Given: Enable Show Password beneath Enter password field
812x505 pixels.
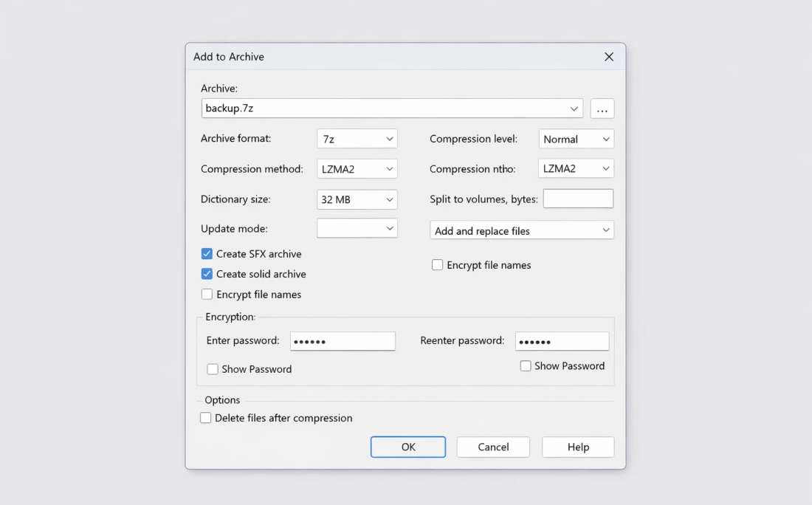Looking at the screenshot, I should click(213, 369).
